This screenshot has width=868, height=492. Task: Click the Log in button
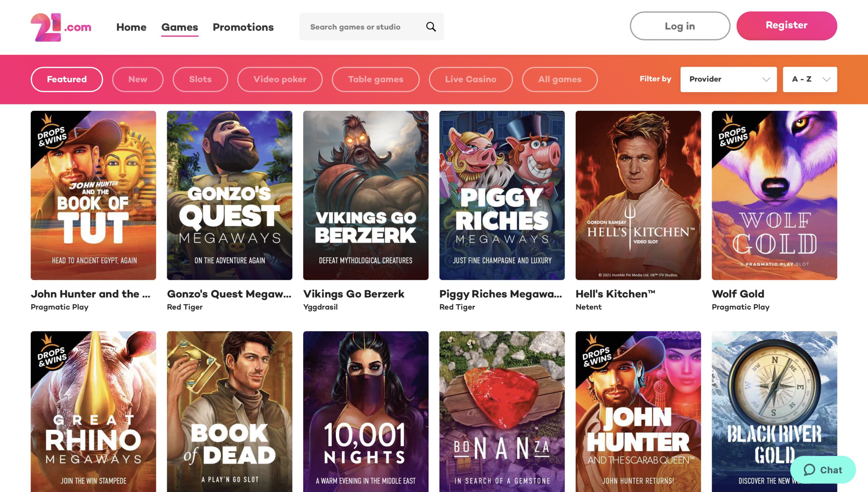click(680, 26)
